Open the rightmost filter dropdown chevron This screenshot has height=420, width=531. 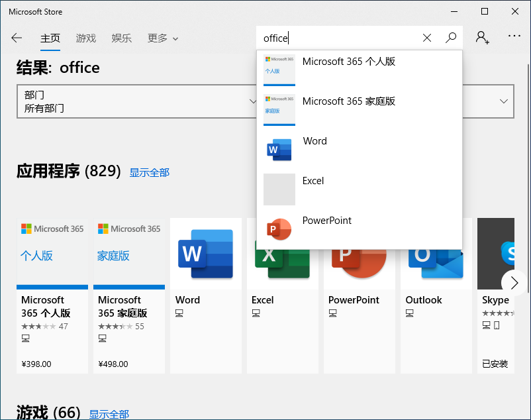[504, 101]
